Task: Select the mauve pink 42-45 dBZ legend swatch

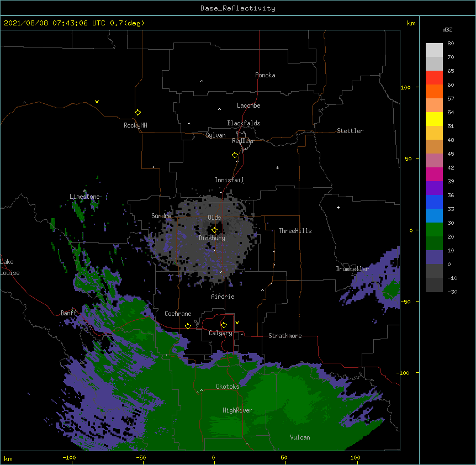Action: point(434,161)
